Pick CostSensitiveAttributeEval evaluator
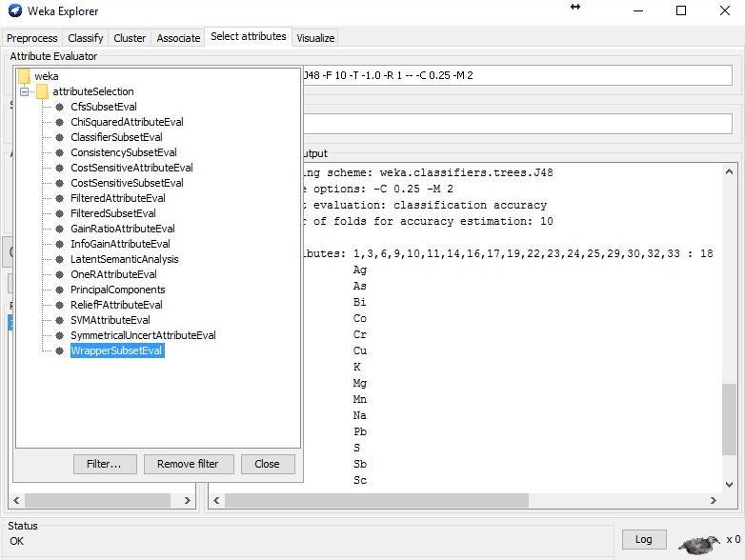Viewport: 745px width, 560px height. [131, 168]
